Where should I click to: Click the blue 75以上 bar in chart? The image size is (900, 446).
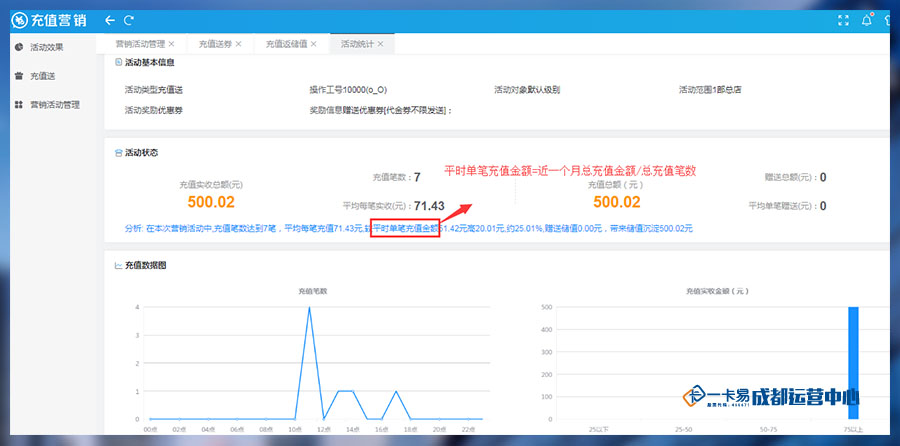[x=853, y=363]
